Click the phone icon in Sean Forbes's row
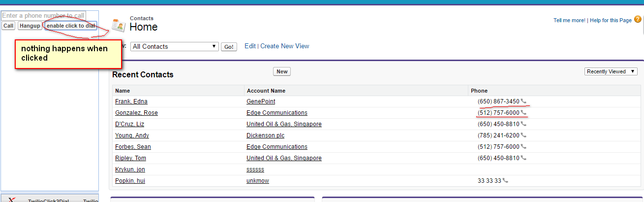644x202 pixels. 523,147
